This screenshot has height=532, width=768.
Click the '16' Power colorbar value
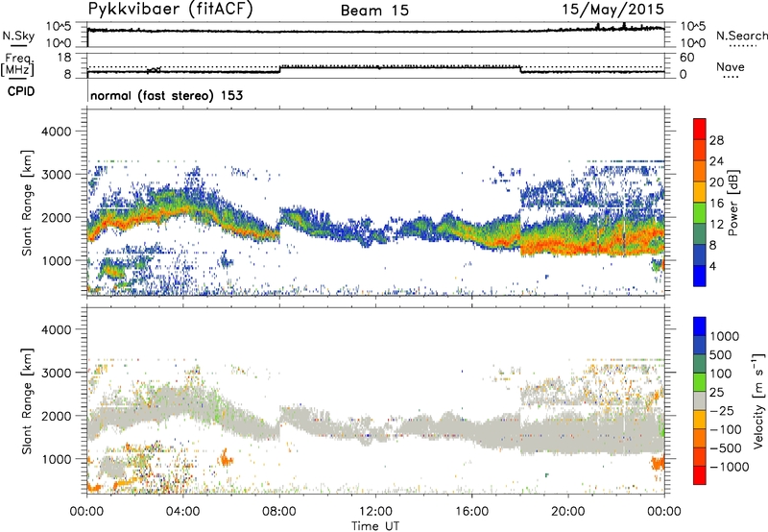click(x=716, y=204)
